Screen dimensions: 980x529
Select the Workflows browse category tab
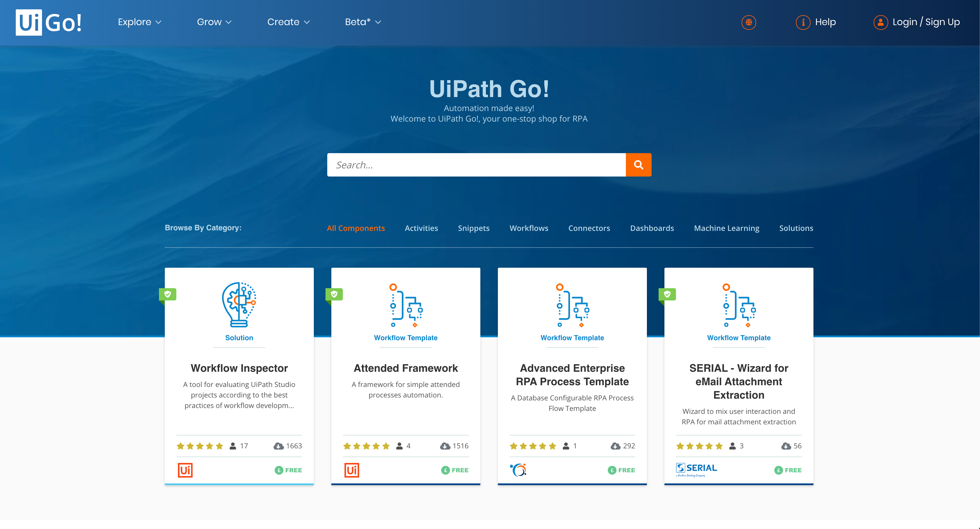click(x=529, y=228)
